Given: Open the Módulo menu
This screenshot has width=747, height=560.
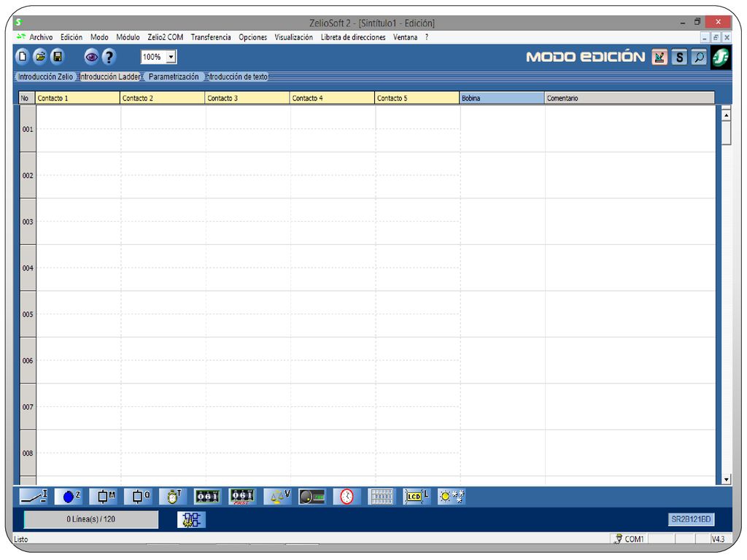Looking at the screenshot, I should pyautogui.click(x=128, y=37).
